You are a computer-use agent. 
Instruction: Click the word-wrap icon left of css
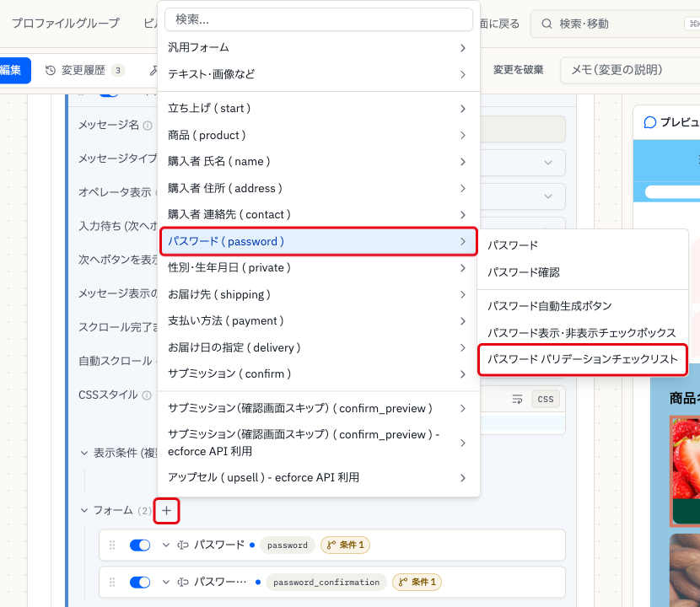coord(517,399)
